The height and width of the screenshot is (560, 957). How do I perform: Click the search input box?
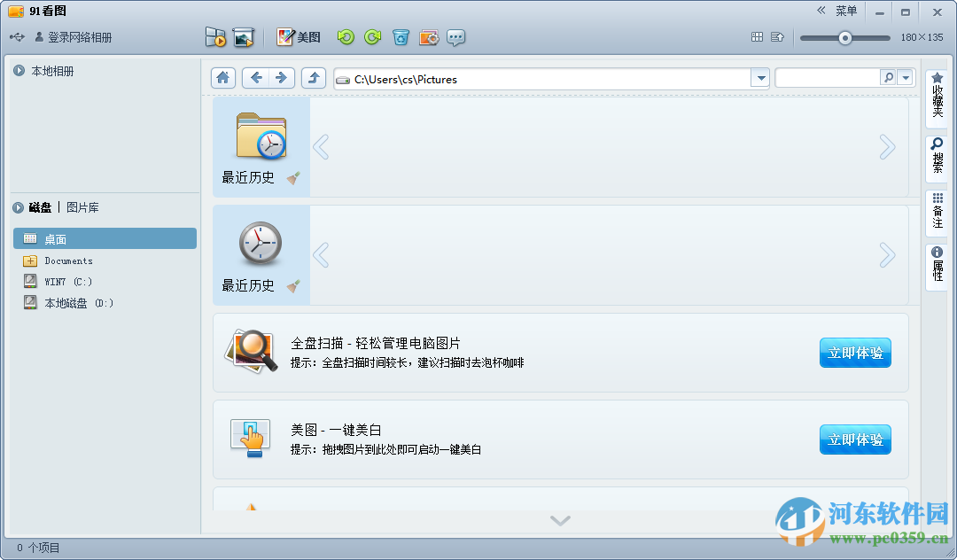827,78
